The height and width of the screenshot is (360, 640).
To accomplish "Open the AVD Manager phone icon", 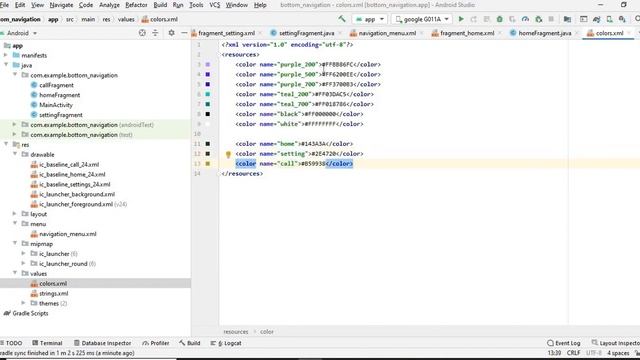I will pos(609,19).
